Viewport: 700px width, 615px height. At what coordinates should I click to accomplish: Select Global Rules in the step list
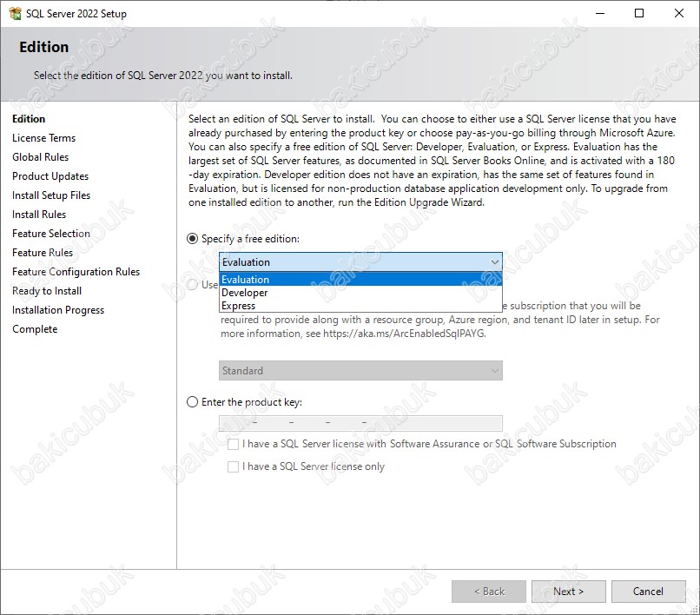click(40, 157)
